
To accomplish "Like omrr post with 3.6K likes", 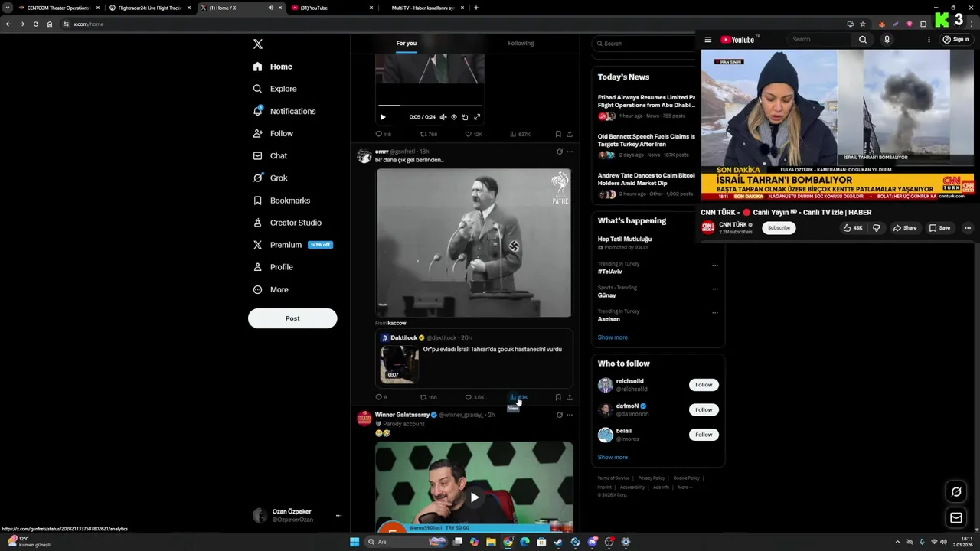I will click(x=474, y=397).
